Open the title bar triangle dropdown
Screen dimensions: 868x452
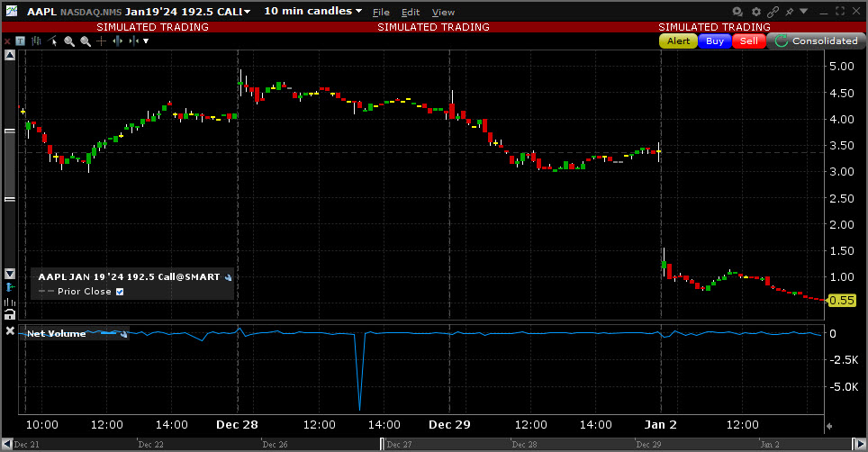tap(804, 11)
